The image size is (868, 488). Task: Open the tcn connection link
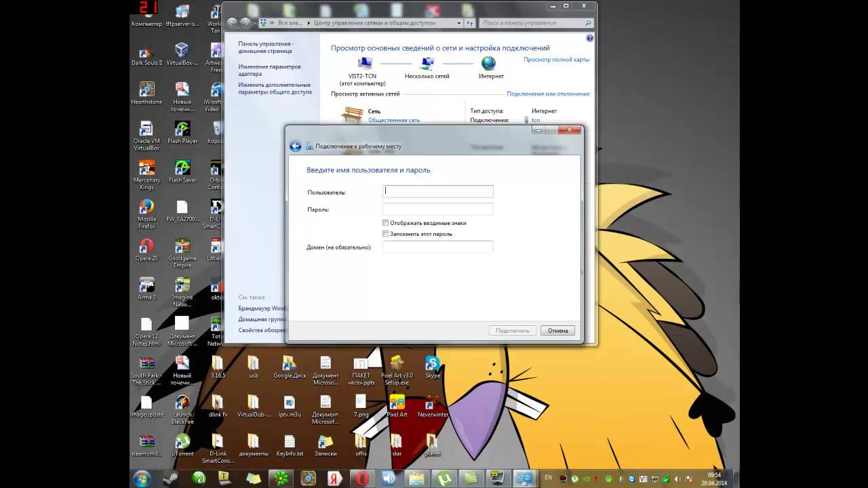[x=536, y=120]
